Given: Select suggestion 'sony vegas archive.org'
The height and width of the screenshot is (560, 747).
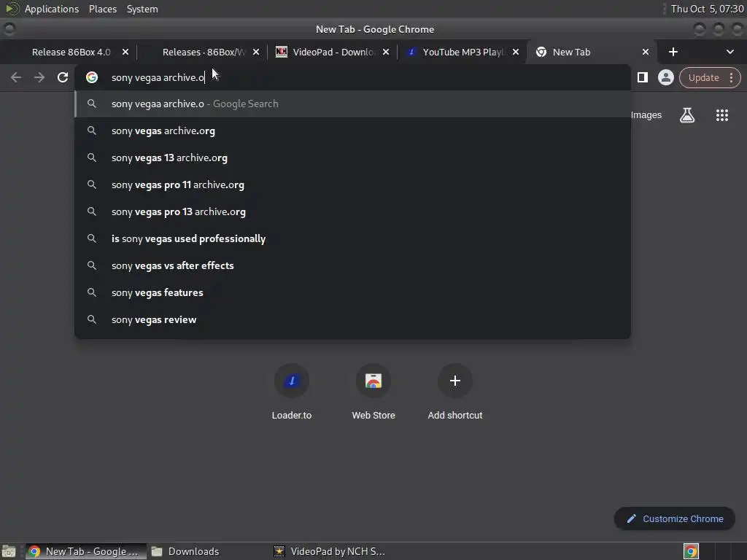Looking at the screenshot, I should coord(352,131).
